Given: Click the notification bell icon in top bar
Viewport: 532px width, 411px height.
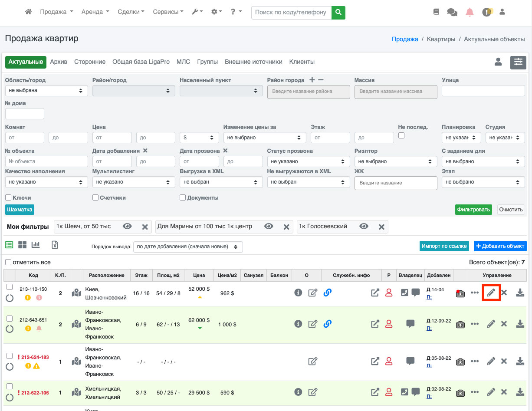Looking at the screenshot, I should pyautogui.click(x=470, y=12).
